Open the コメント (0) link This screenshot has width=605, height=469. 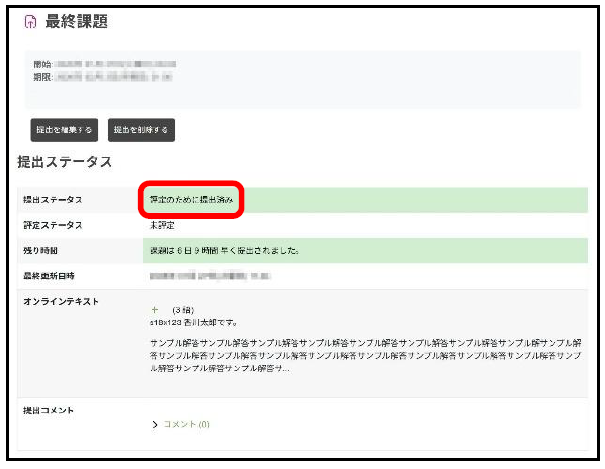click(187, 425)
